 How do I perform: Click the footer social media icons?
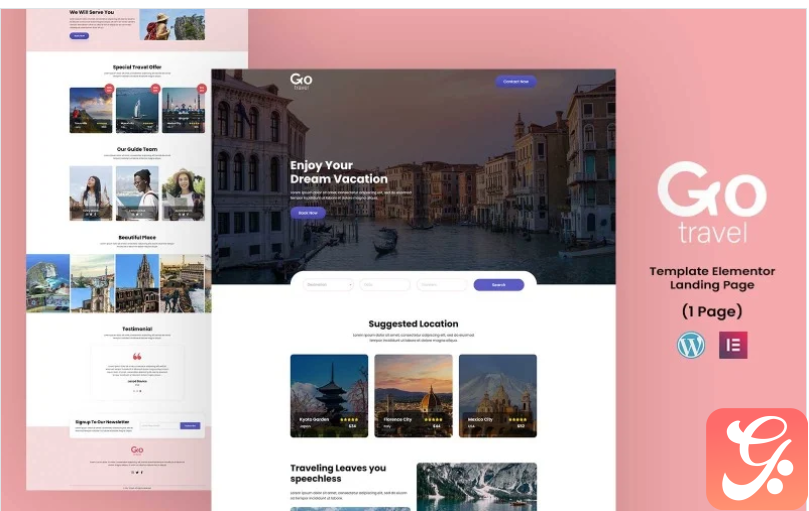pyautogui.click(x=137, y=472)
